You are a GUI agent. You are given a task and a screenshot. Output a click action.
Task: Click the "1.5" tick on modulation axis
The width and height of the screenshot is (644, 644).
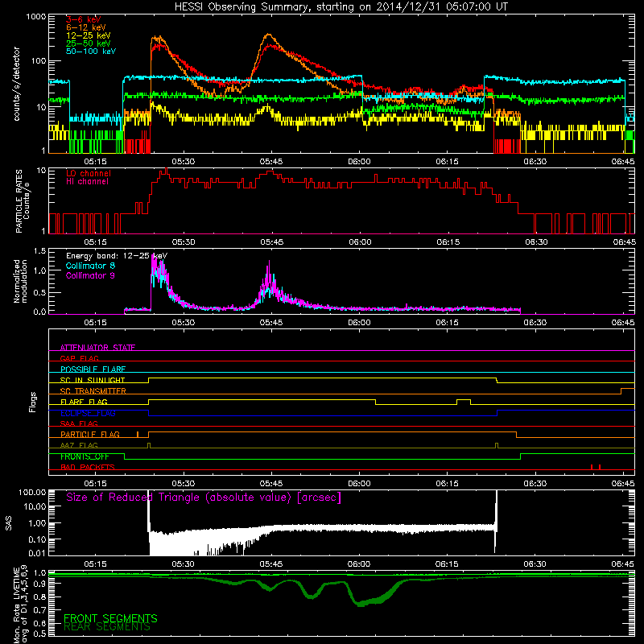point(39,251)
